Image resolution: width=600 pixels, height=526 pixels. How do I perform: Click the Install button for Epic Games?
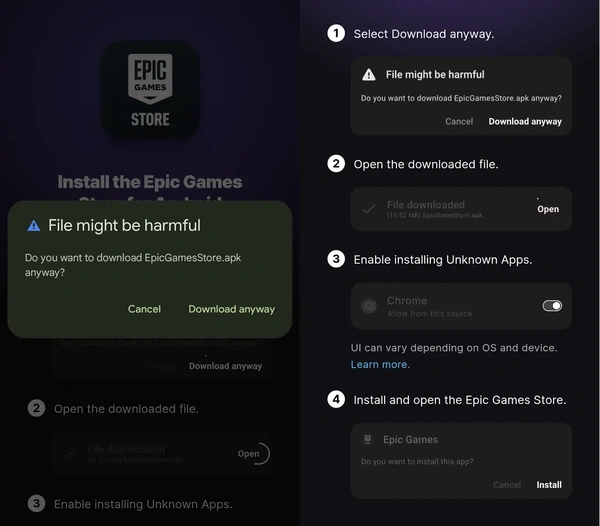tap(549, 485)
